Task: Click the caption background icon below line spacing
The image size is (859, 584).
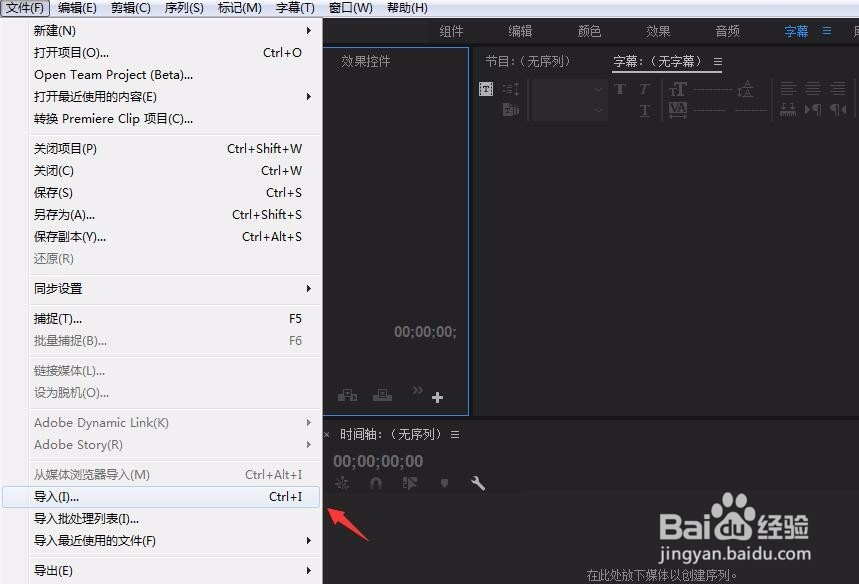Action: click(511, 109)
